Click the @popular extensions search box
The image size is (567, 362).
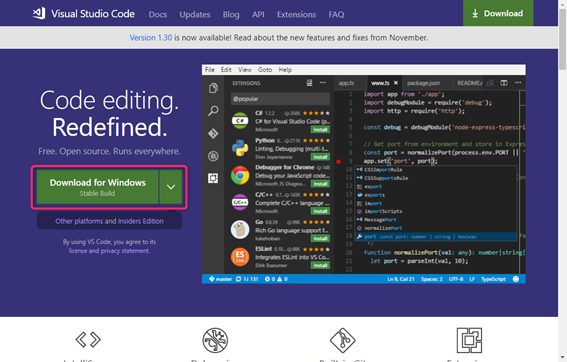[x=280, y=99]
